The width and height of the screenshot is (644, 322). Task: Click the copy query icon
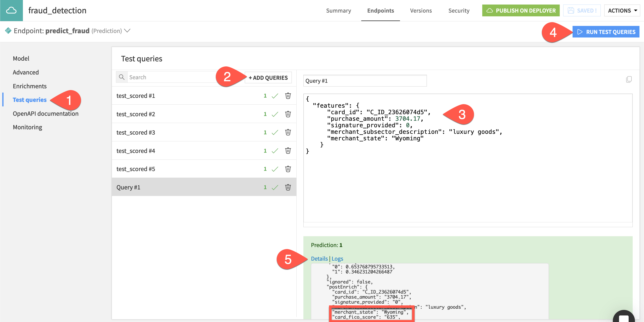tap(629, 79)
